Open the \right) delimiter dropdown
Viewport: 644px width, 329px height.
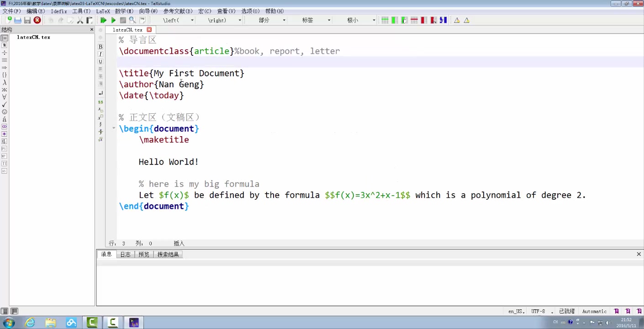coord(240,20)
